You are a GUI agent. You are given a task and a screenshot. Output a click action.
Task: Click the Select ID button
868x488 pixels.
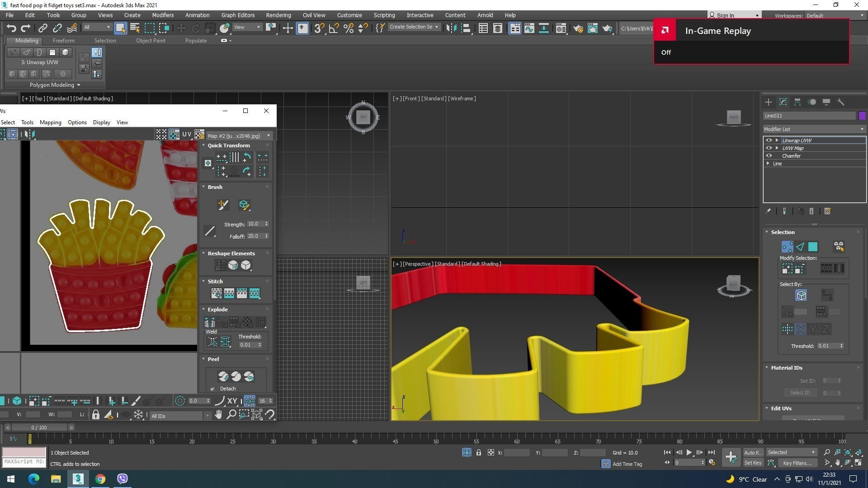click(800, 393)
